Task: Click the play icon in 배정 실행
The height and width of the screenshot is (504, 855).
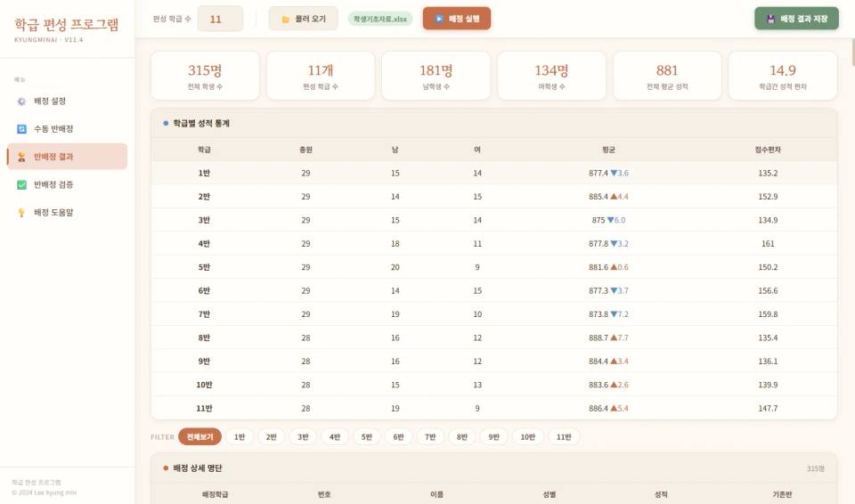Action: coord(439,19)
